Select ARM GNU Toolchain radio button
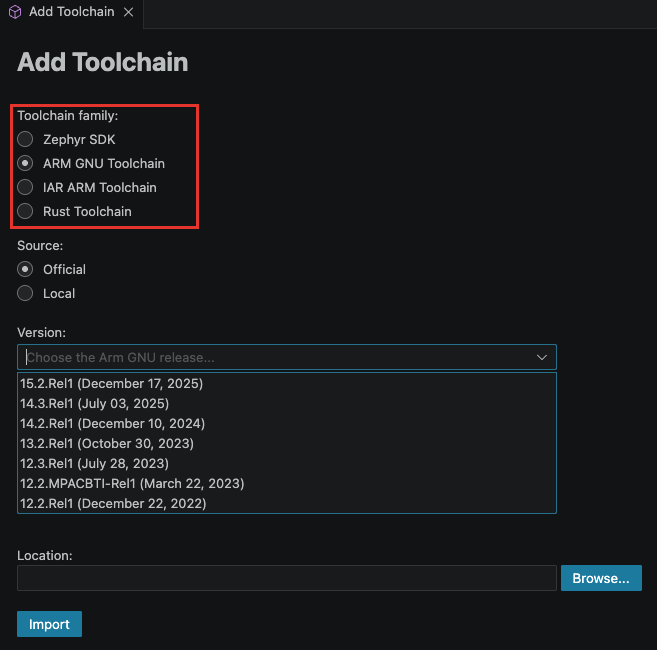The image size is (657, 650). 25,163
